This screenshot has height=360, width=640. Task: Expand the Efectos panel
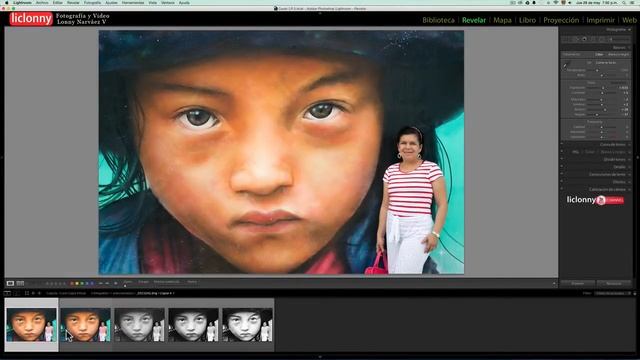pos(629,182)
